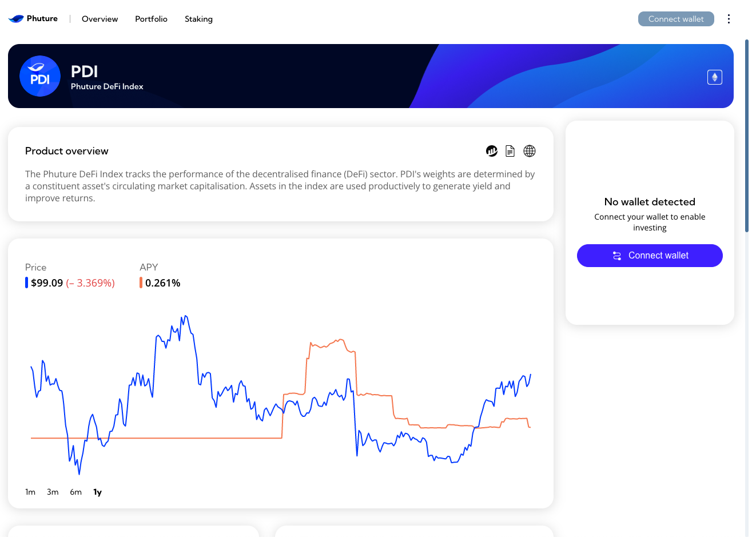Go to the Overview page
Screen dimensions: 756x537
click(100, 19)
